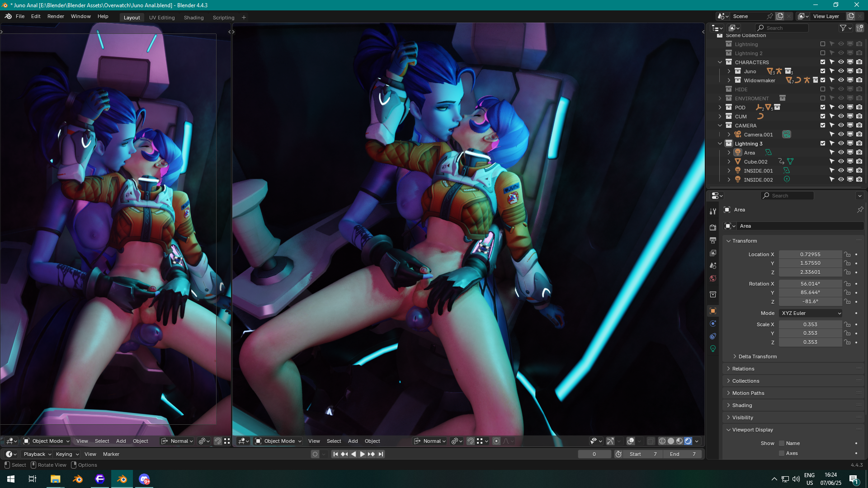The width and height of the screenshot is (868, 488).
Task: Switch right viewport to Solid shading
Action: (671, 441)
